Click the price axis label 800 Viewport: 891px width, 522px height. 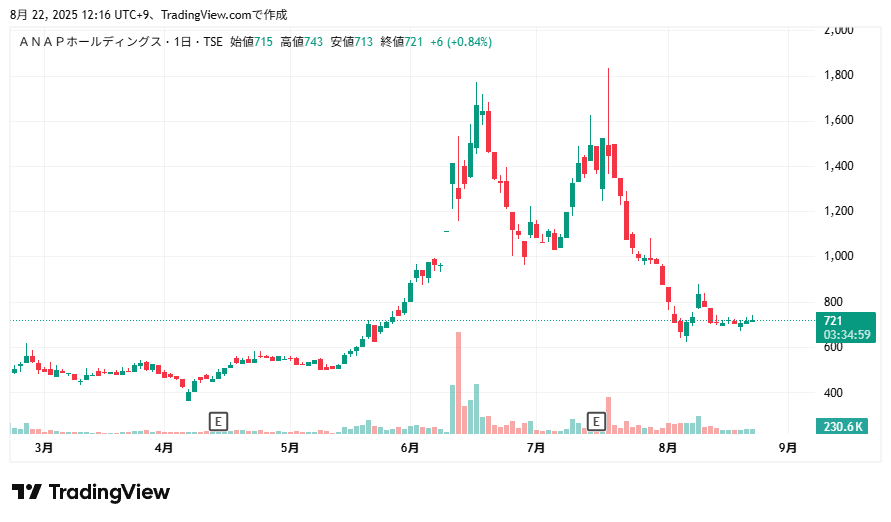[x=833, y=302]
